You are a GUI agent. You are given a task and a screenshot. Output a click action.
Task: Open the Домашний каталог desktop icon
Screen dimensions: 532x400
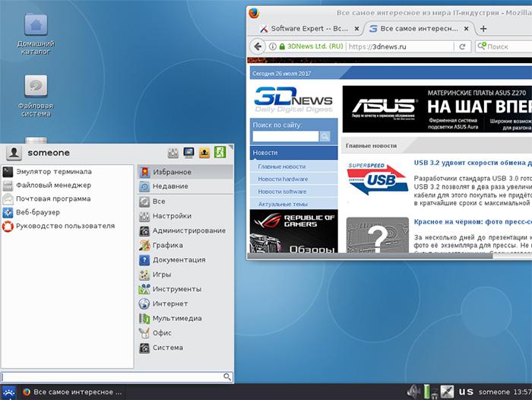[36, 34]
